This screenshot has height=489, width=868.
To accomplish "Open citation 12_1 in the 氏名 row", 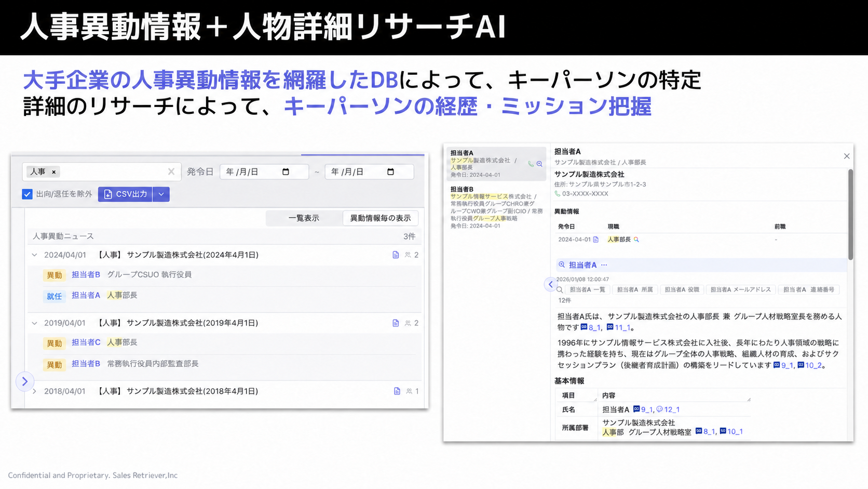I will (668, 409).
